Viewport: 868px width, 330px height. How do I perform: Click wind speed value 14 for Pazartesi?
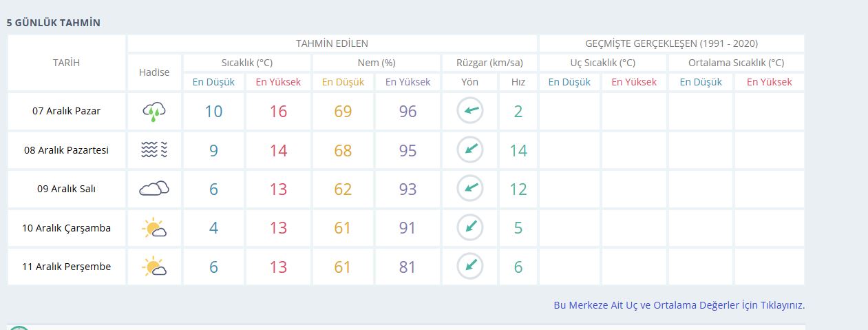point(518,150)
